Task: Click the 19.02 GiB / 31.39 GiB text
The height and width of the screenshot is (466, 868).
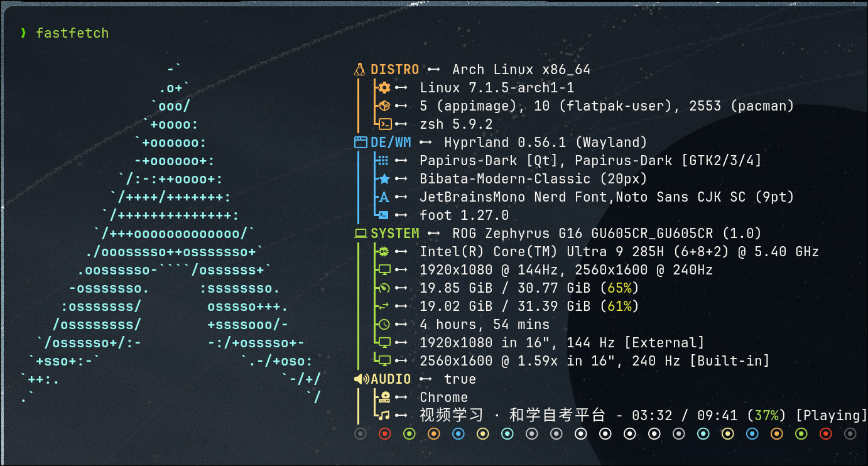Action: pos(505,306)
